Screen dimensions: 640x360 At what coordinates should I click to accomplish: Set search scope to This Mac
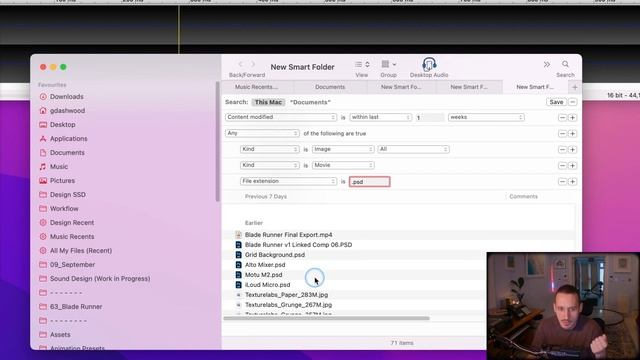pyautogui.click(x=268, y=102)
